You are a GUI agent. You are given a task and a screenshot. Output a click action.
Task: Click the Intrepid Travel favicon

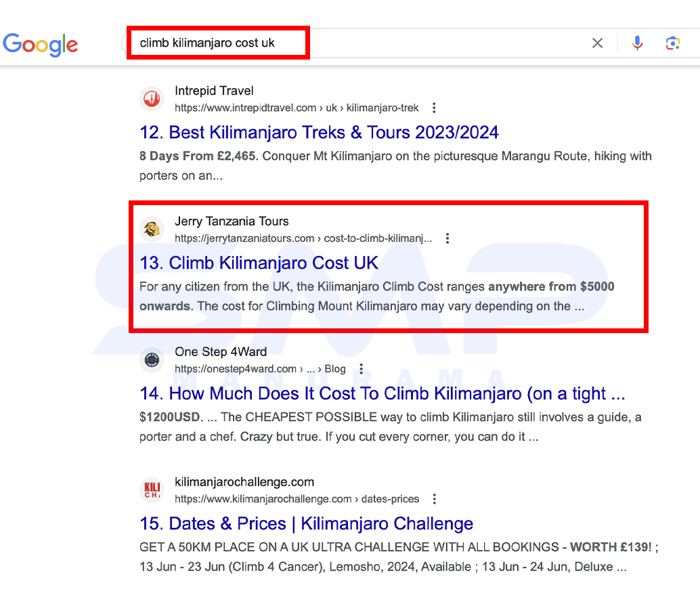(152, 99)
